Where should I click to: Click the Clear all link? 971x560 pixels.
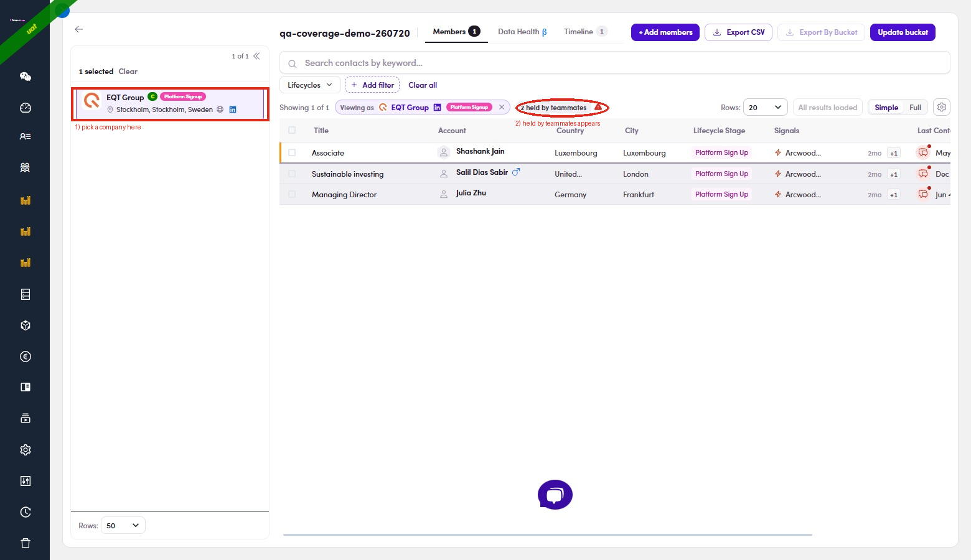423,85
